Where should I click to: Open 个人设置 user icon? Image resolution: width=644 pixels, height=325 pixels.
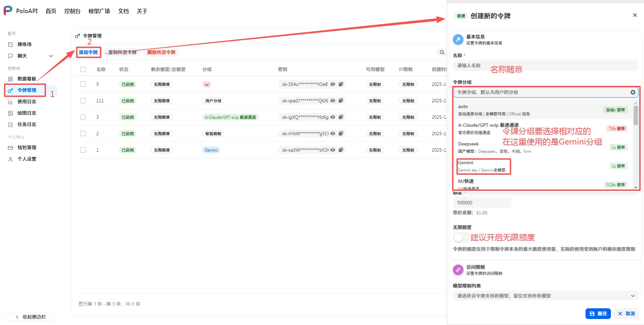tap(10, 159)
